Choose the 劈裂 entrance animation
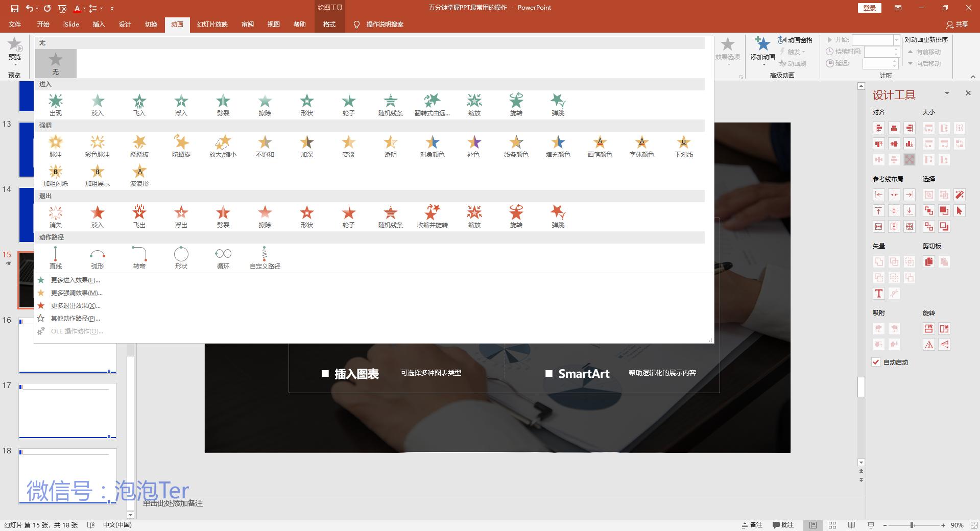Screen dimensions: 980x531 [x=223, y=105]
